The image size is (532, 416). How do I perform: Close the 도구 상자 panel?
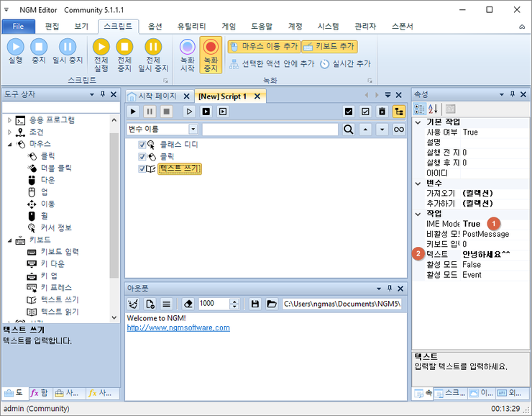(114, 94)
